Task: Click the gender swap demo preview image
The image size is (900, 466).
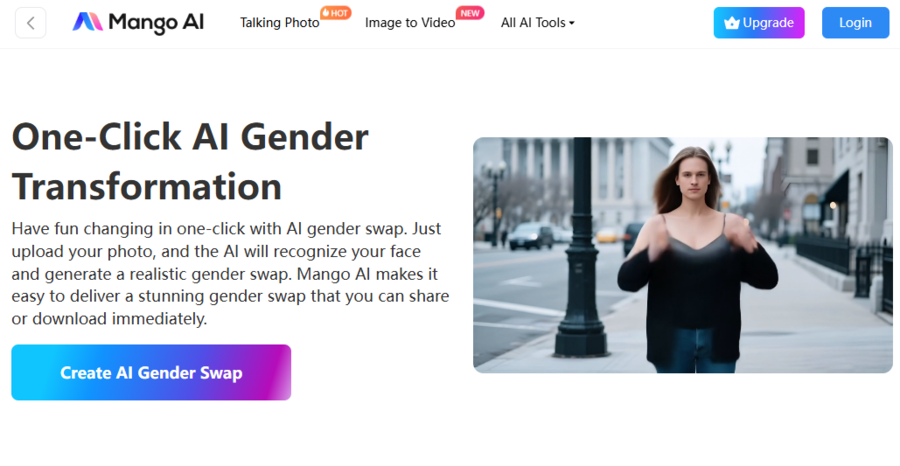Action: click(682, 255)
